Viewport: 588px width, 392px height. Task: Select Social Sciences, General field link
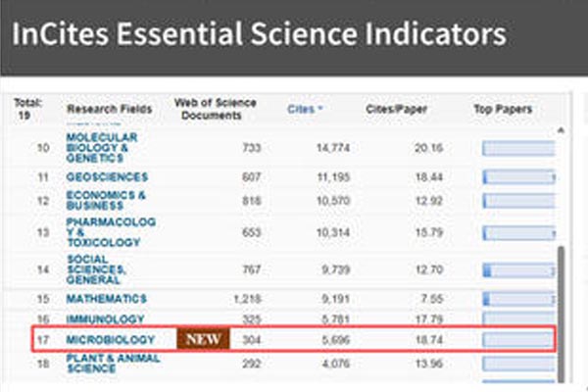[96, 269]
